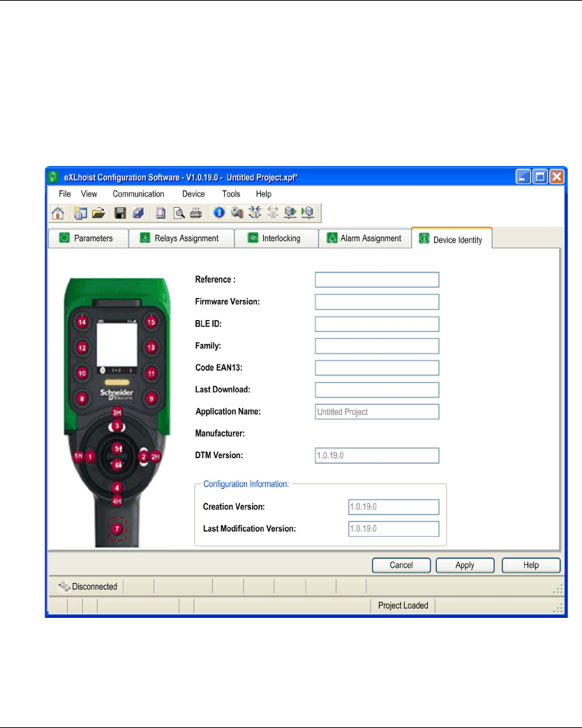This screenshot has height=728, width=582.
Task: Click the BLE ID field
Action: (x=377, y=324)
